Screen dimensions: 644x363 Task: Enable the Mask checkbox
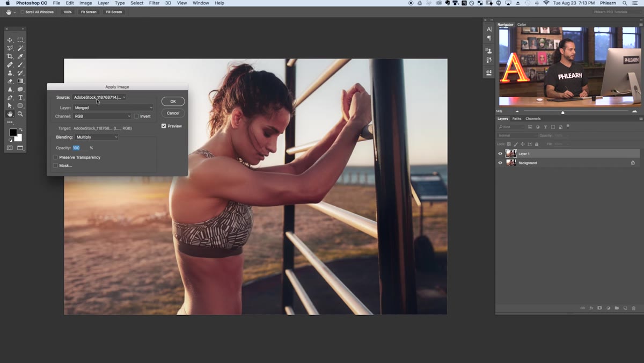pos(55,165)
